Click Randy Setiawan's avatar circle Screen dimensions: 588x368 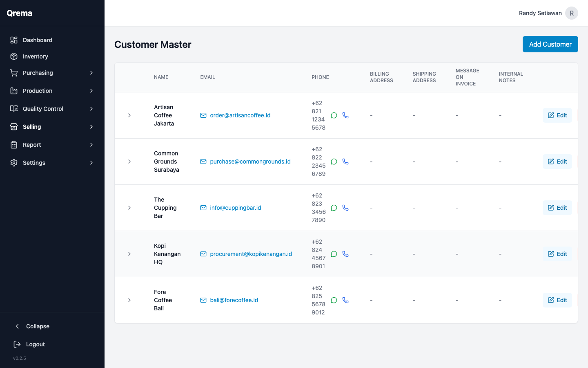[571, 13]
